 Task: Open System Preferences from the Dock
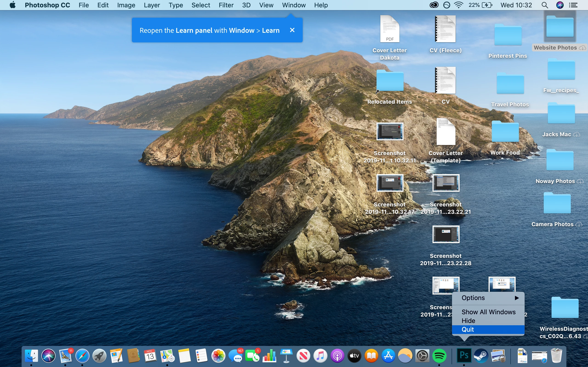point(422,356)
